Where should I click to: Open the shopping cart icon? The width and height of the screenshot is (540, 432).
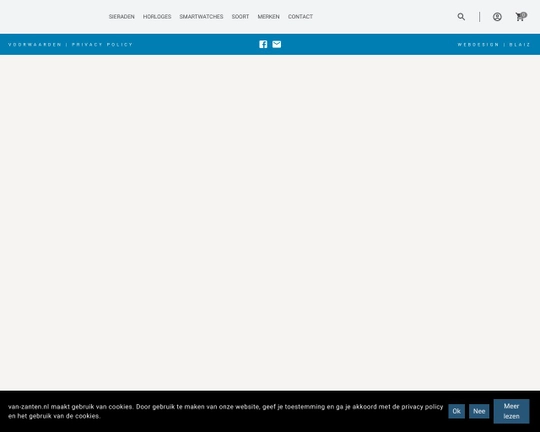520,17
